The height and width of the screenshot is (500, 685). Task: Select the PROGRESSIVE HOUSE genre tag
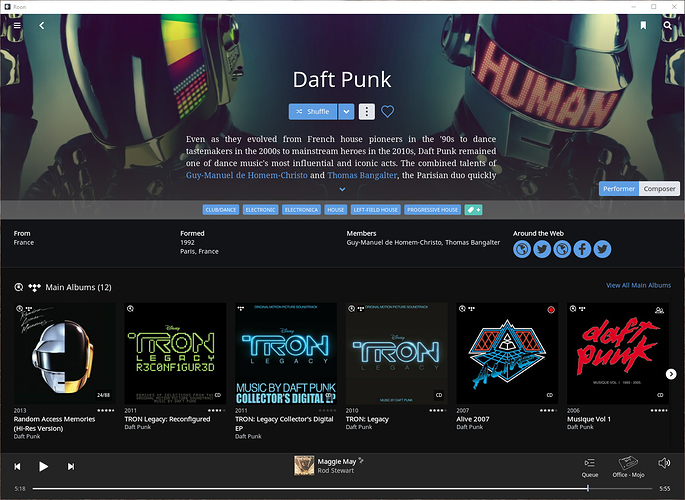point(432,210)
